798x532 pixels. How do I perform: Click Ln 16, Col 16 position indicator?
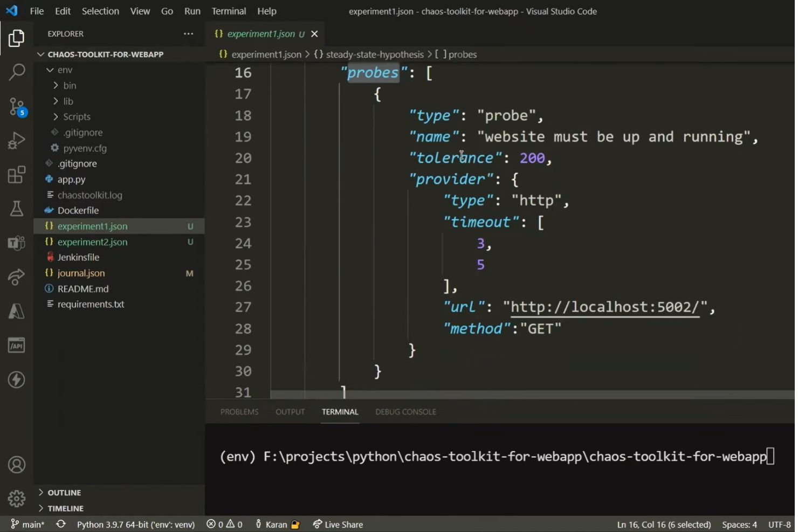click(664, 524)
